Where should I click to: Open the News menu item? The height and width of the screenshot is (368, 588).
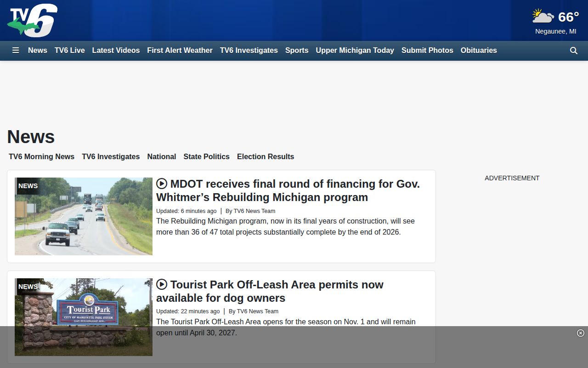[38, 51]
